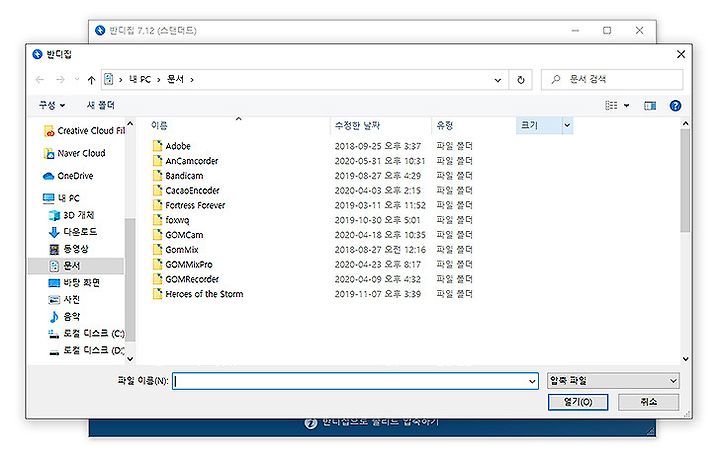Click the 취소 button

[648, 402]
